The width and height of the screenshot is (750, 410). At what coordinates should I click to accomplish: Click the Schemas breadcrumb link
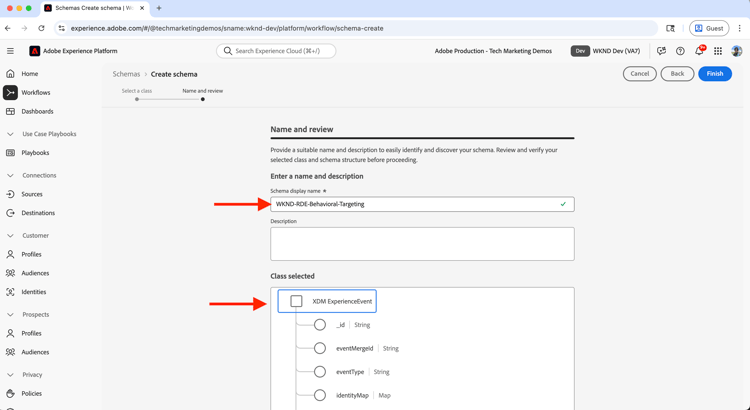(126, 74)
